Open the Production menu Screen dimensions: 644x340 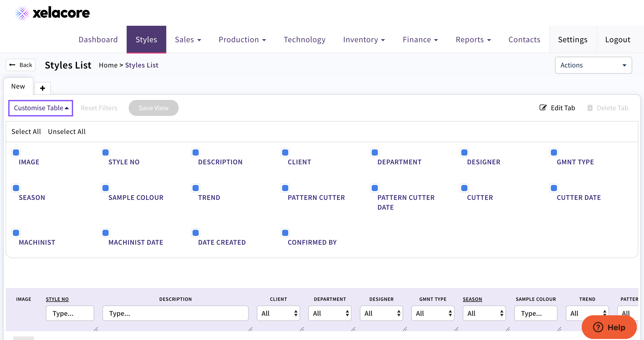point(242,40)
